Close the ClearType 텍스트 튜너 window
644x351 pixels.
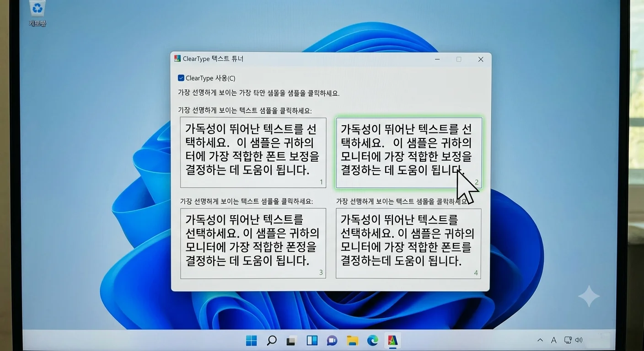pos(481,59)
